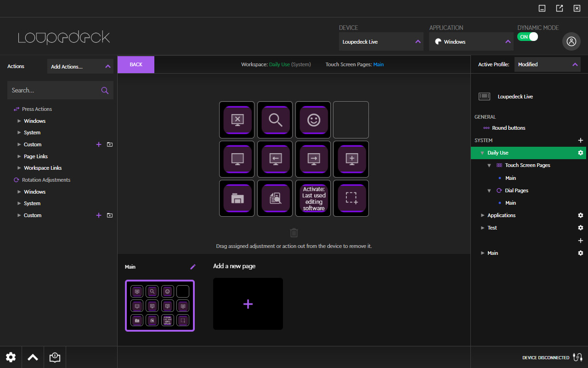Image resolution: width=588 pixels, height=368 pixels.
Task: Select the plain monitor action button
Action: tap(237, 159)
